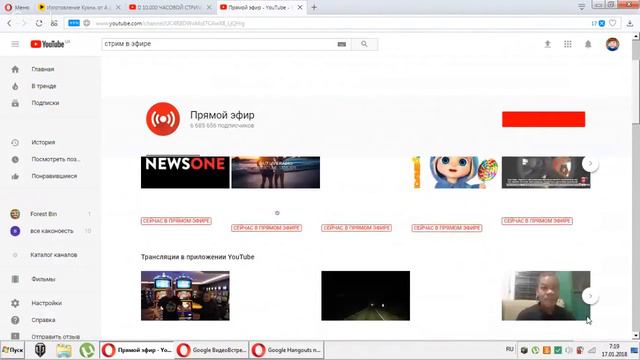
Task: Close the Прямой эфир - YouTube tab
Action: 300,7
